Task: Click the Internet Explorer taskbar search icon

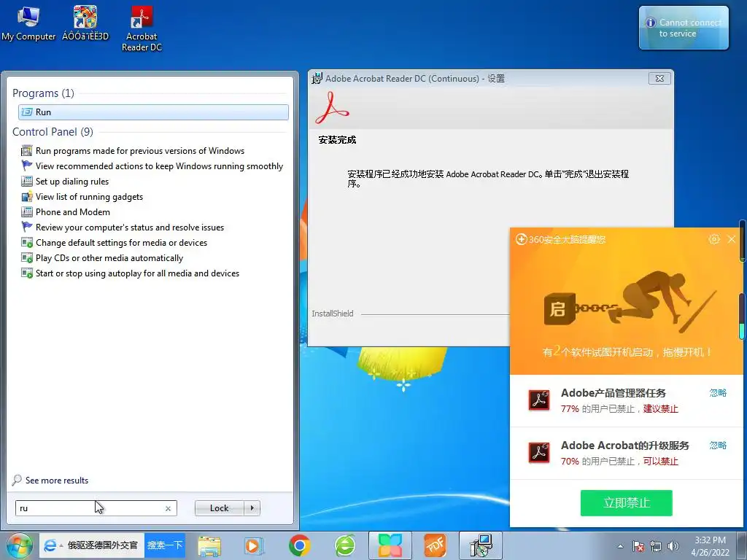Action: point(50,545)
